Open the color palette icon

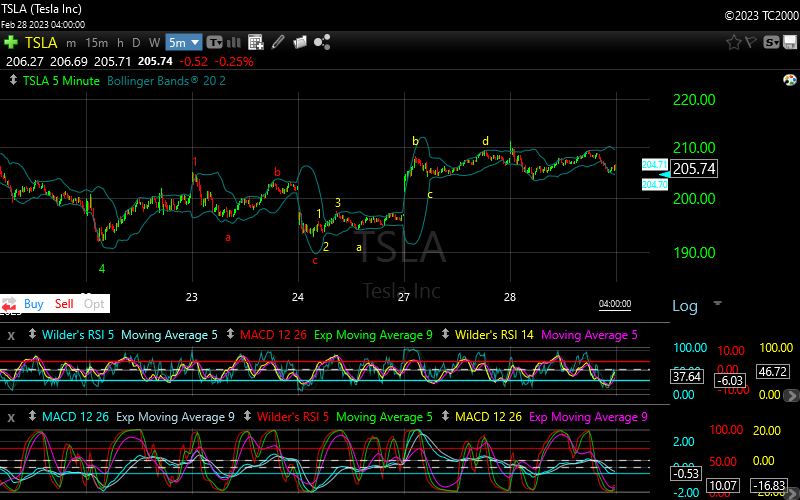pyautogui.click(x=789, y=80)
